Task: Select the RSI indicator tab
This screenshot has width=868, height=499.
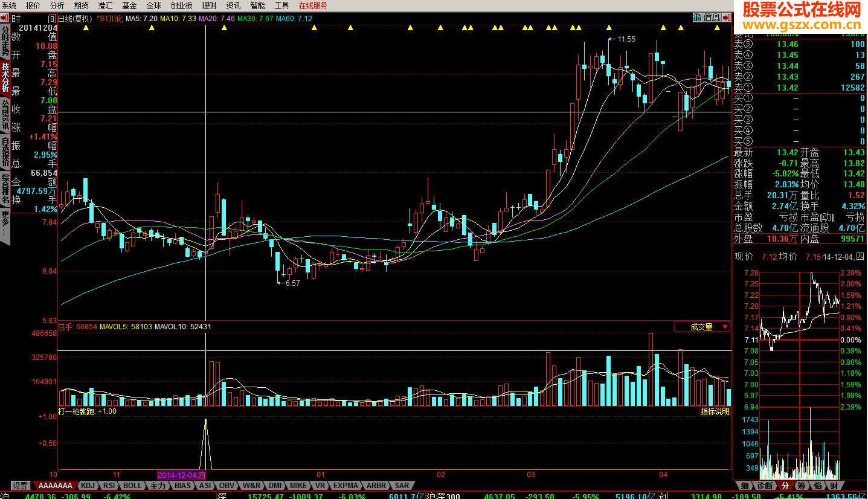Action: 109,485
